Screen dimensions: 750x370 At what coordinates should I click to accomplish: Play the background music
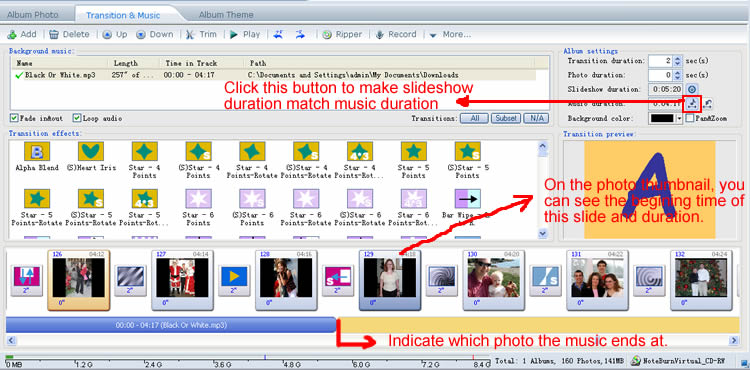245,34
